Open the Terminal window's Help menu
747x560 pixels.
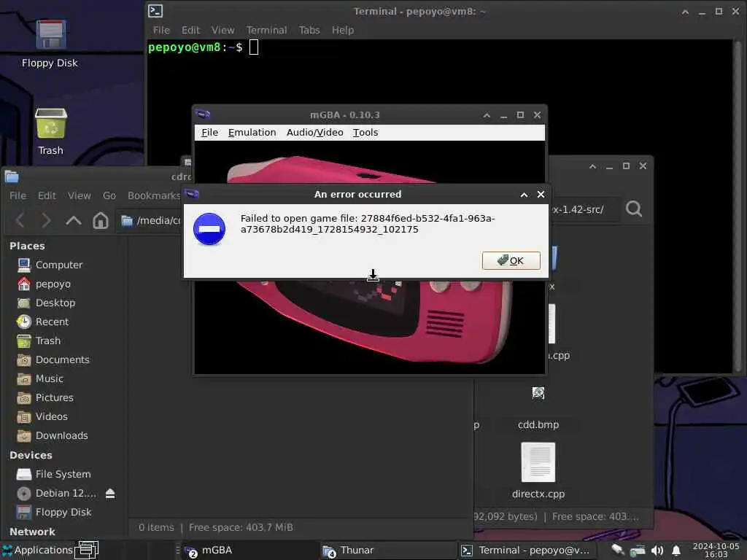pyautogui.click(x=343, y=30)
